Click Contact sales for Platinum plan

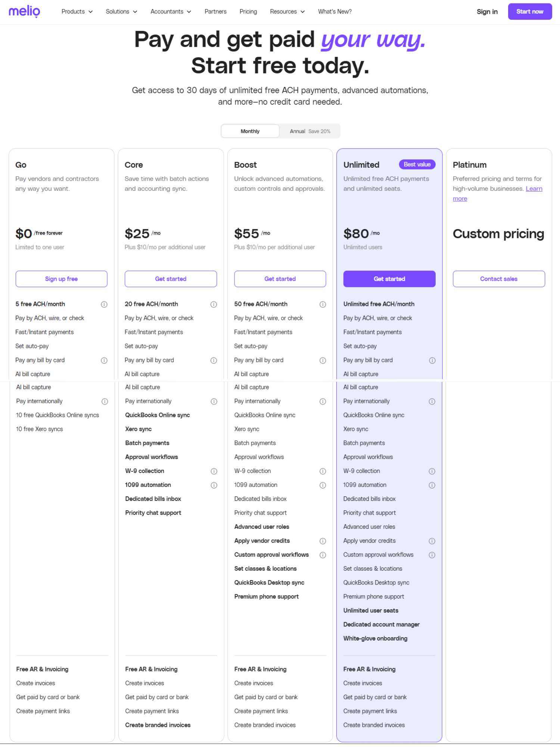coord(499,279)
